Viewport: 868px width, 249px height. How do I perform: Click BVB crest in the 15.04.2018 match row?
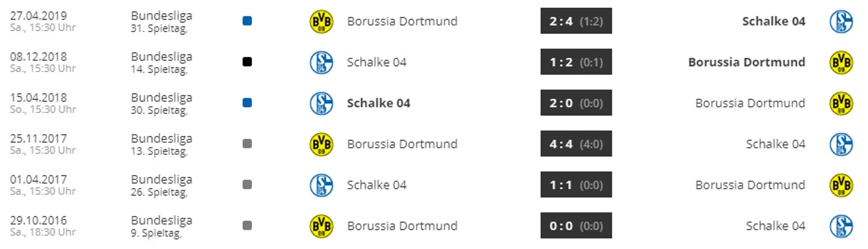tap(841, 103)
